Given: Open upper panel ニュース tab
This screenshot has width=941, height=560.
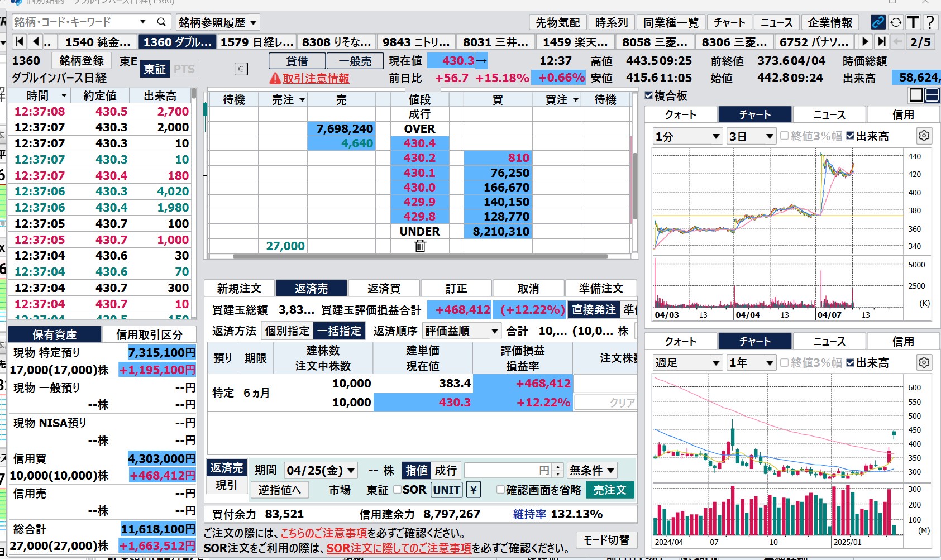Looking at the screenshot, I should click(x=829, y=114).
